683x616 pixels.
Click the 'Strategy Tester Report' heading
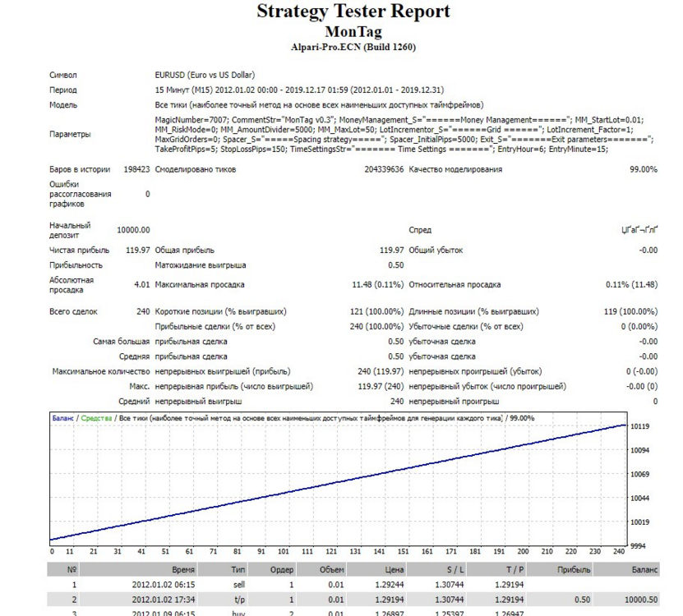[353, 11]
